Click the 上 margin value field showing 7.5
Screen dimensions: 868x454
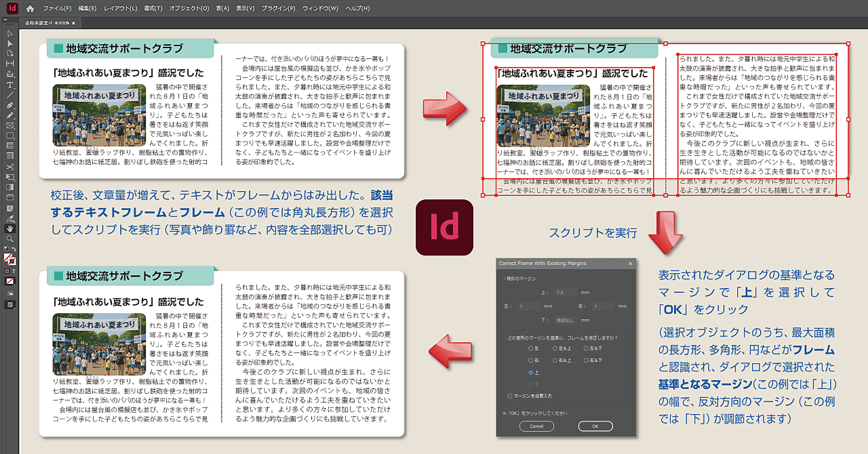coord(565,292)
